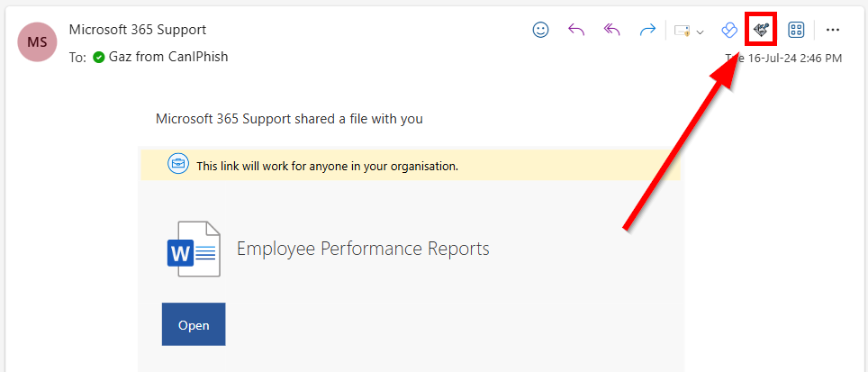Screen dimensions: 868x372
Task: Reply to the Microsoft 365 Support email
Action: point(576,30)
